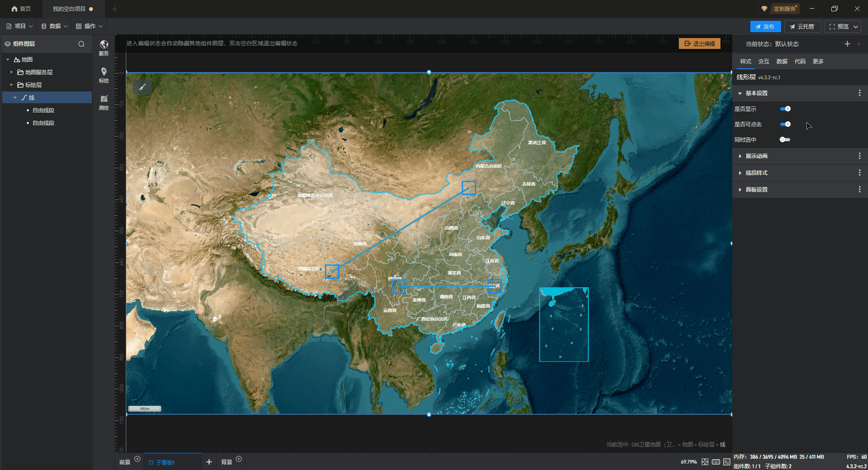
Task: Open the 数据 menu in top toolbar
Action: pos(54,26)
